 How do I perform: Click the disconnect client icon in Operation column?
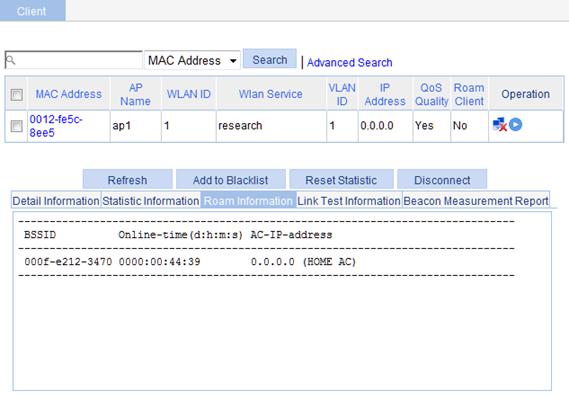point(499,125)
